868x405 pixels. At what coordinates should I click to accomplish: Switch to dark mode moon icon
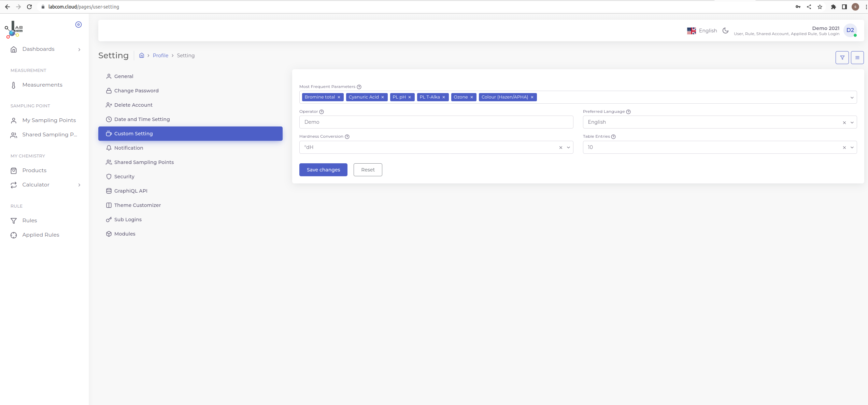pos(726,31)
